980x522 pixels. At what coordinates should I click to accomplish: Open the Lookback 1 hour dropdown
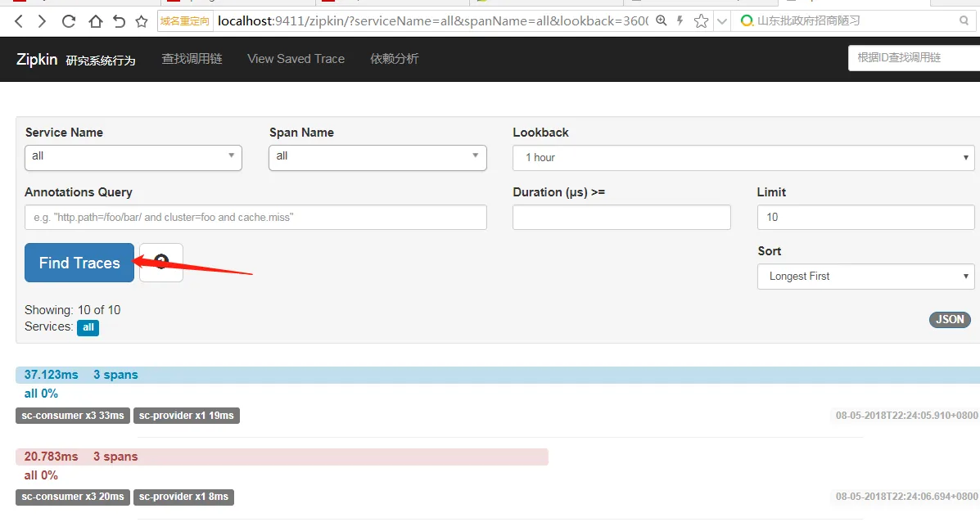pyautogui.click(x=743, y=158)
